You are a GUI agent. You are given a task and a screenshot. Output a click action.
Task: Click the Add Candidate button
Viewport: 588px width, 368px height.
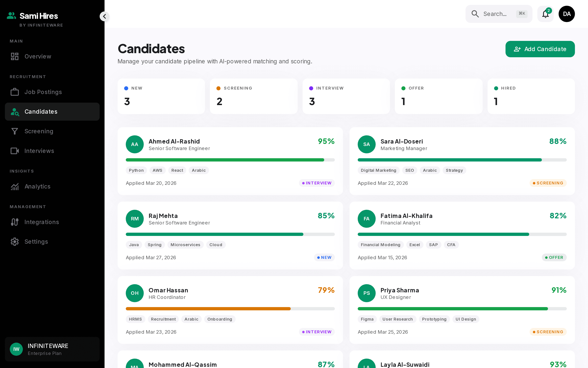tap(540, 49)
